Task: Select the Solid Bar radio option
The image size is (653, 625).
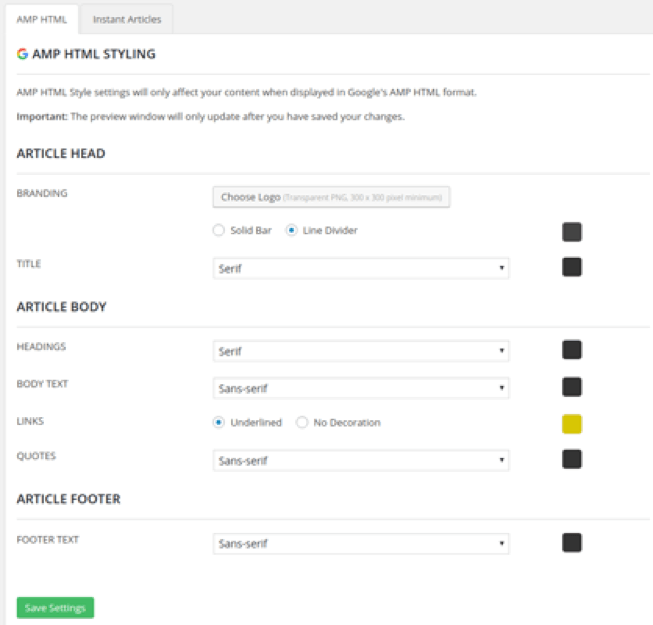Action: [x=219, y=230]
